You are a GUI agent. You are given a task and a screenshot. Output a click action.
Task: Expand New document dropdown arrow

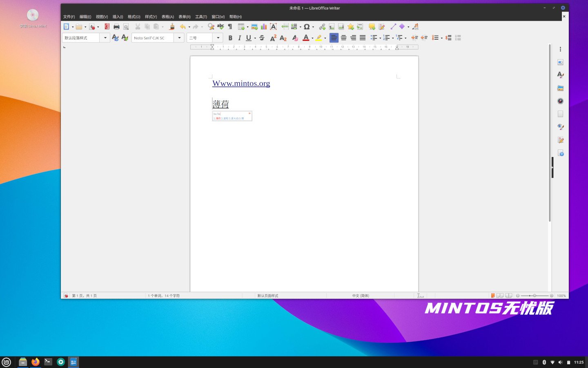point(73,27)
